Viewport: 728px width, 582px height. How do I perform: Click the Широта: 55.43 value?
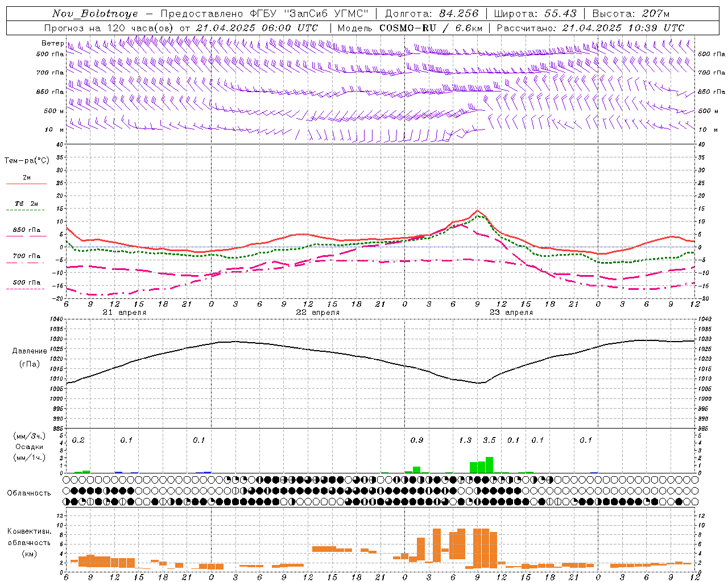pyautogui.click(x=535, y=14)
